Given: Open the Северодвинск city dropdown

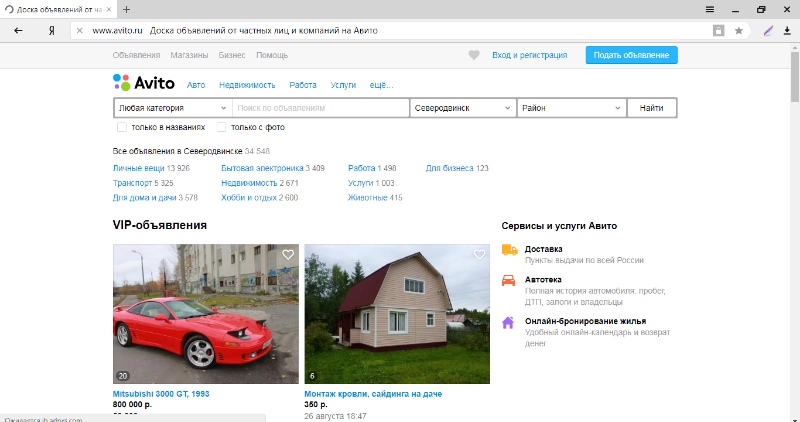Looking at the screenshot, I should (x=462, y=107).
